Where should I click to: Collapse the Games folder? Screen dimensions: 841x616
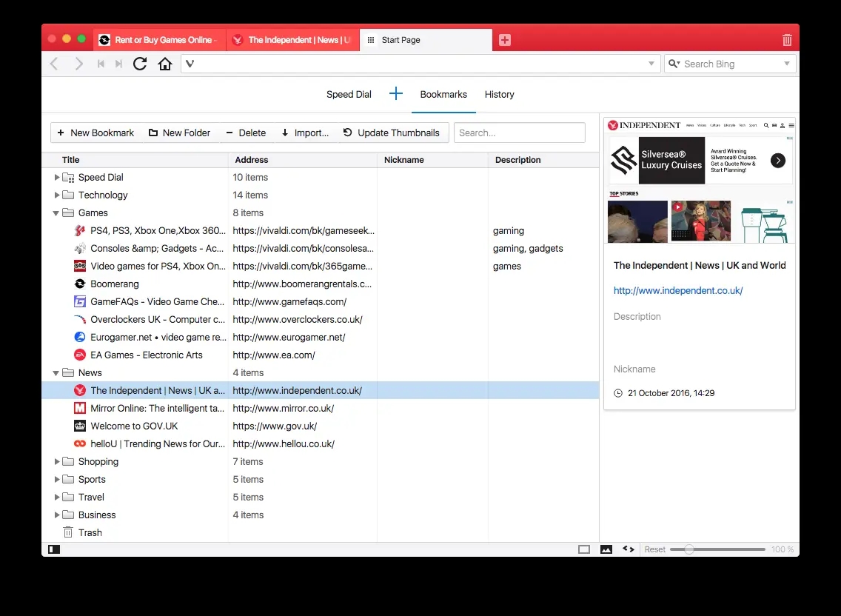coord(56,213)
